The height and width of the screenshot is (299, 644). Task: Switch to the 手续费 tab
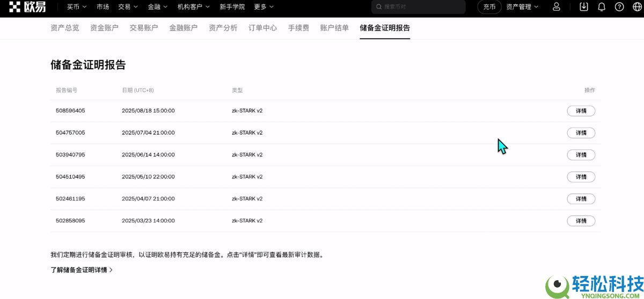[x=298, y=28]
